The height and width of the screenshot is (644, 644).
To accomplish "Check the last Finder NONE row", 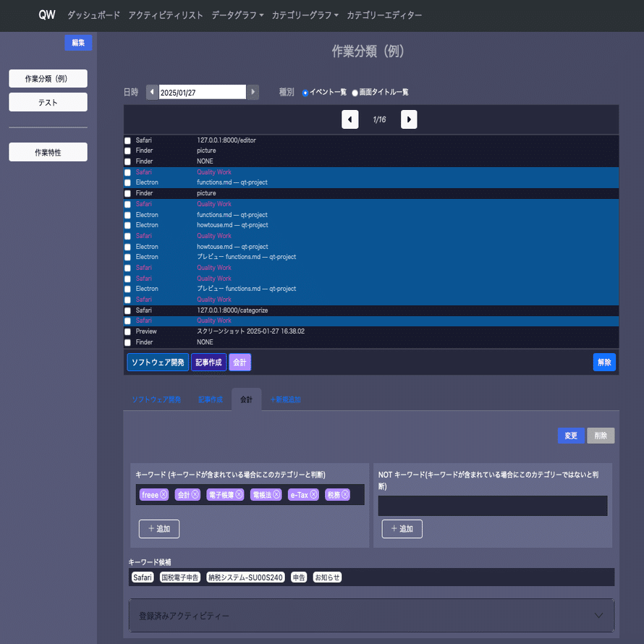I will click(128, 342).
